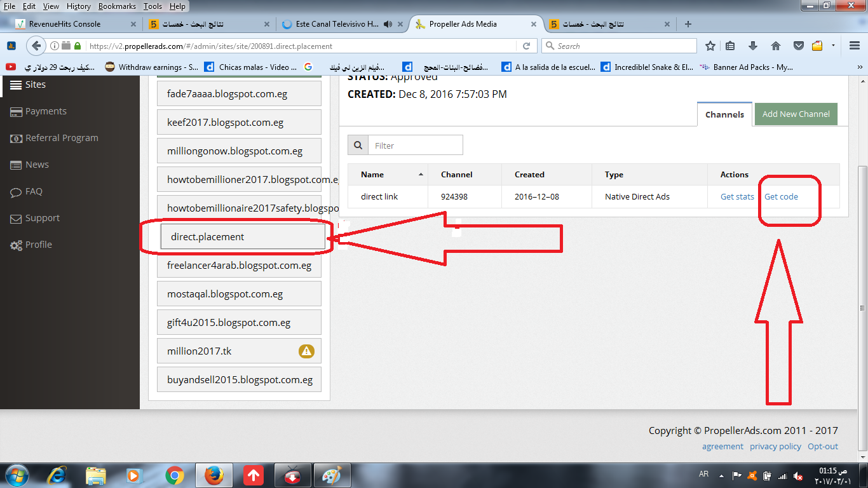This screenshot has height=488, width=868.
Task: Show site information via the circled i icon
Action: click(x=55, y=46)
